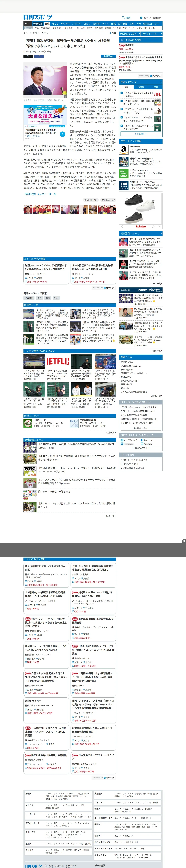Select the 最新 ranking tab
The image size is (186, 868).
tap(126, 87)
